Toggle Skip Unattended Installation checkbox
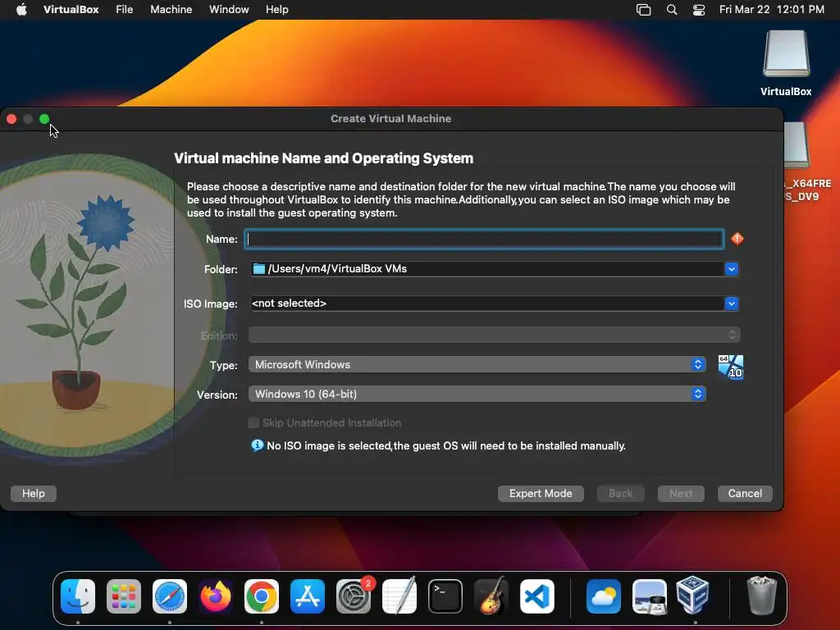840x630 pixels. 253,422
